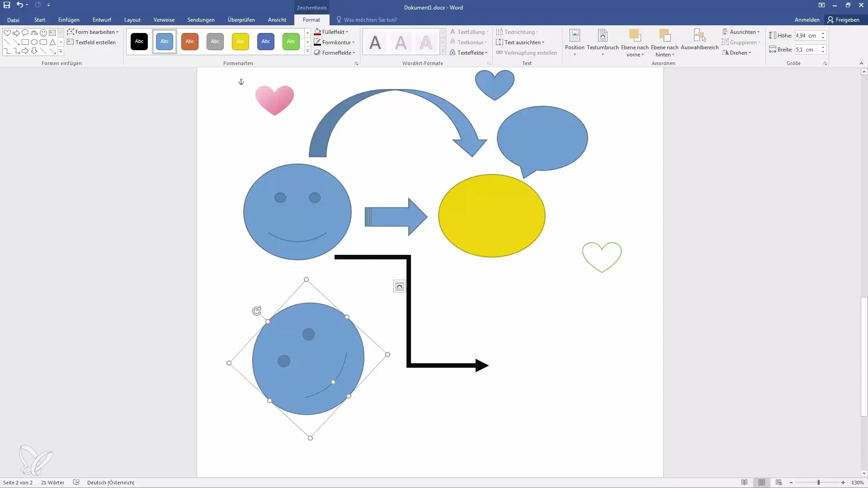This screenshot has height=488, width=868.
Task: Open Formeffekte dropdown
Action: click(x=335, y=52)
